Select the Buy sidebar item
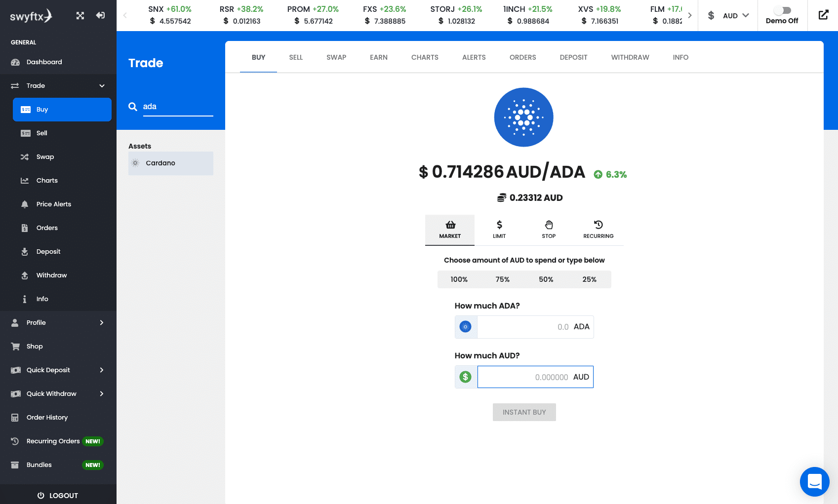Screen dimensions: 838x504 (62, 110)
